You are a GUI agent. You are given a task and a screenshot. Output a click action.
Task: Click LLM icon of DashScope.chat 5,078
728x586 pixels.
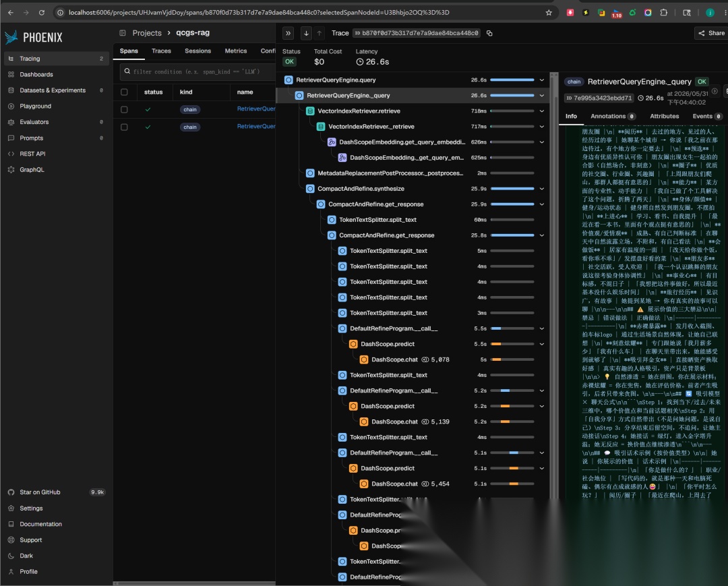(x=364, y=359)
